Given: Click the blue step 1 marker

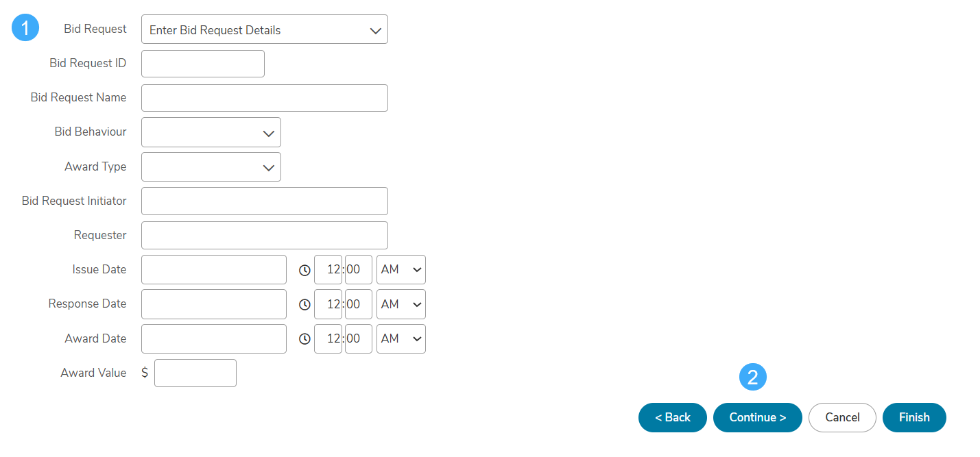Looking at the screenshot, I should click(25, 28).
